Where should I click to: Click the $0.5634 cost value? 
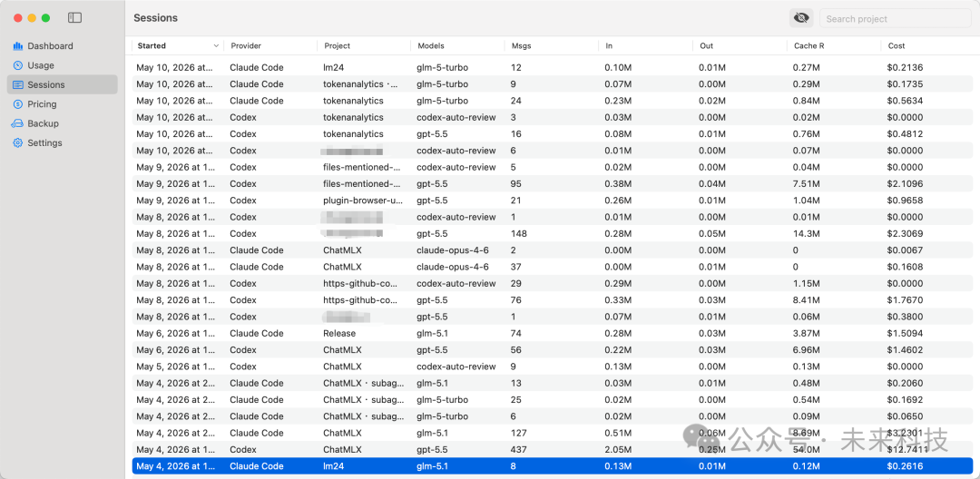(905, 101)
